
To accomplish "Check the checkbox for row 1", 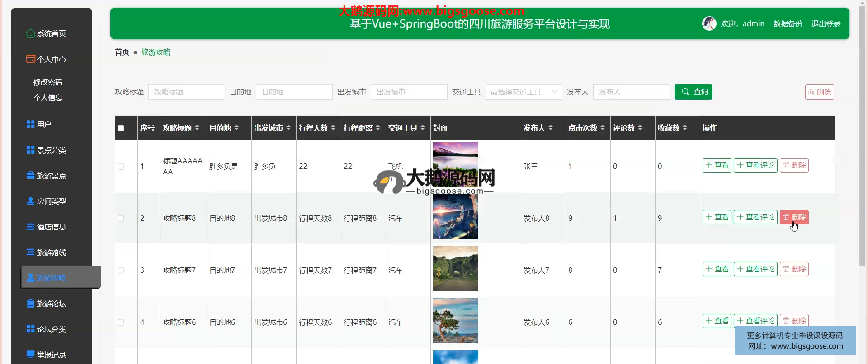I will 121,167.
